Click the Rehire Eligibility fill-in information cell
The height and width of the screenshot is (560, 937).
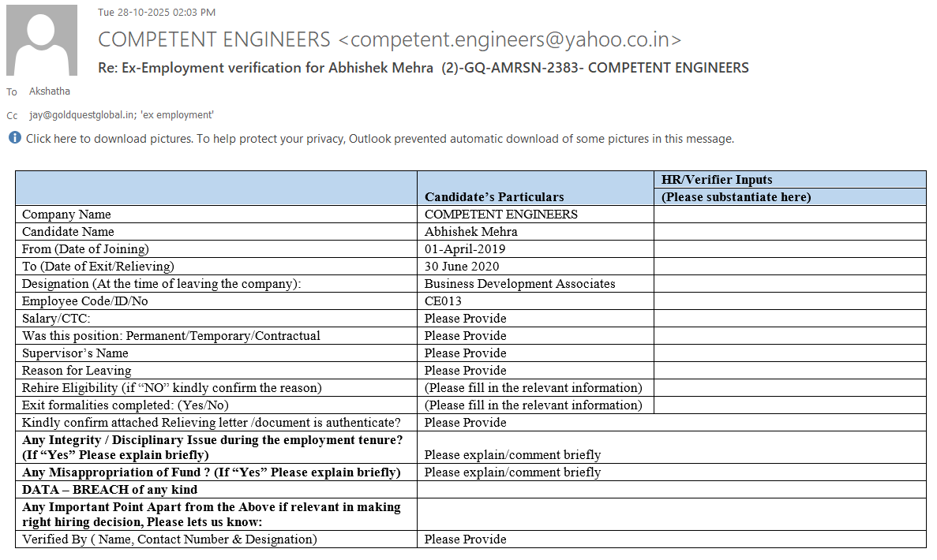point(534,388)
